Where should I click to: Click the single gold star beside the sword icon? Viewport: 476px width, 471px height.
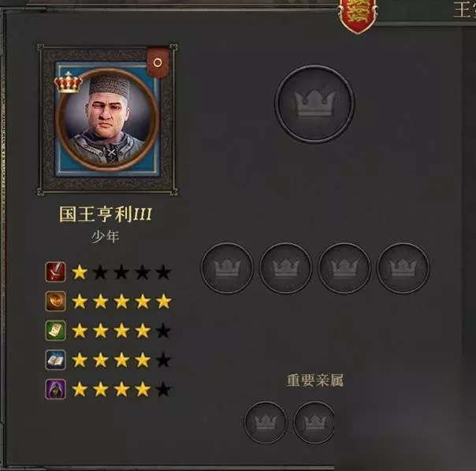pos(80,272)
